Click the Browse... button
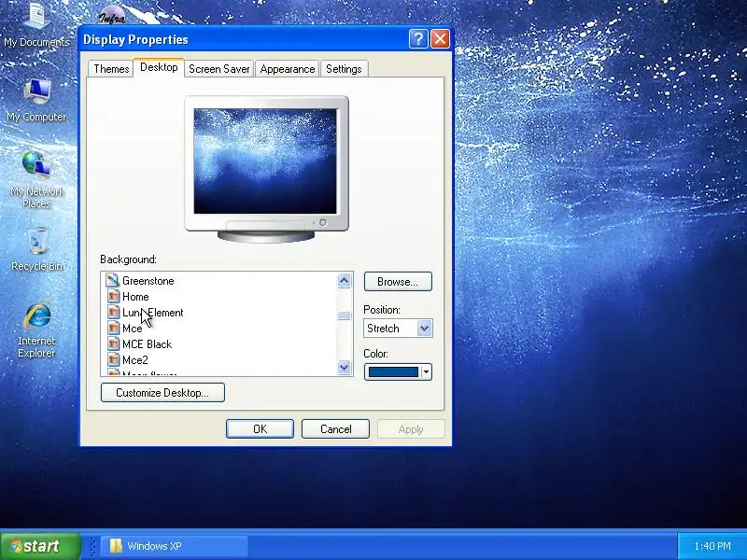The image size is (747, 560). 398,282
